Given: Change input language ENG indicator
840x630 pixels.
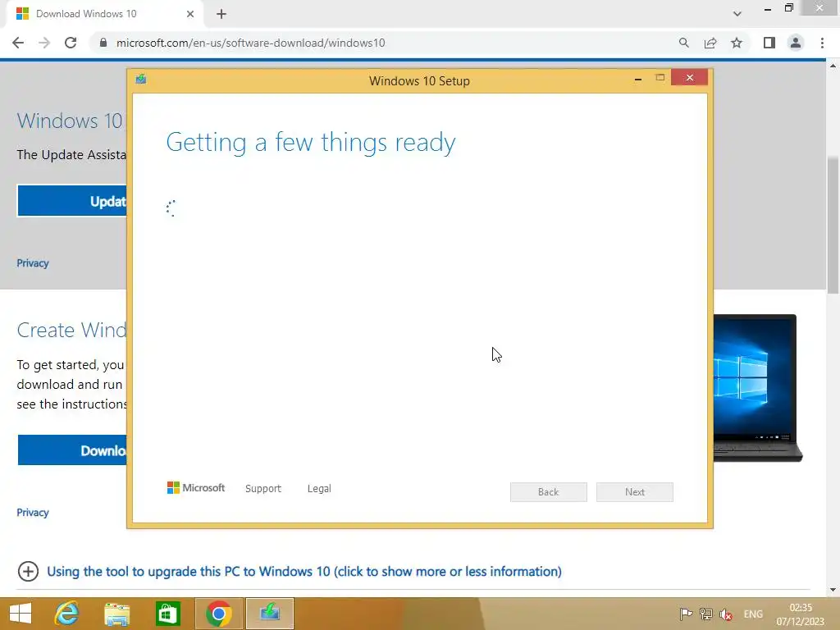Looking at the screenshot, I should point(753,614).
